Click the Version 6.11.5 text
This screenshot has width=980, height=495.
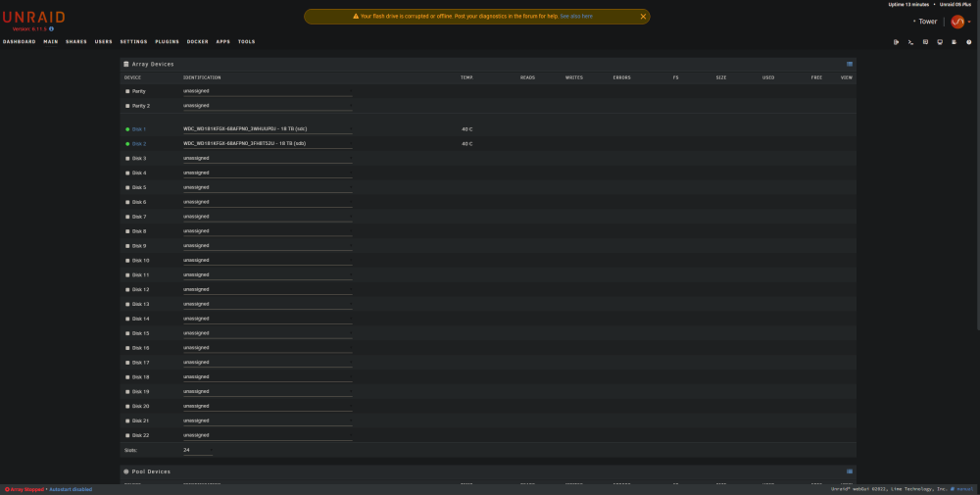(x=29, y=28)
